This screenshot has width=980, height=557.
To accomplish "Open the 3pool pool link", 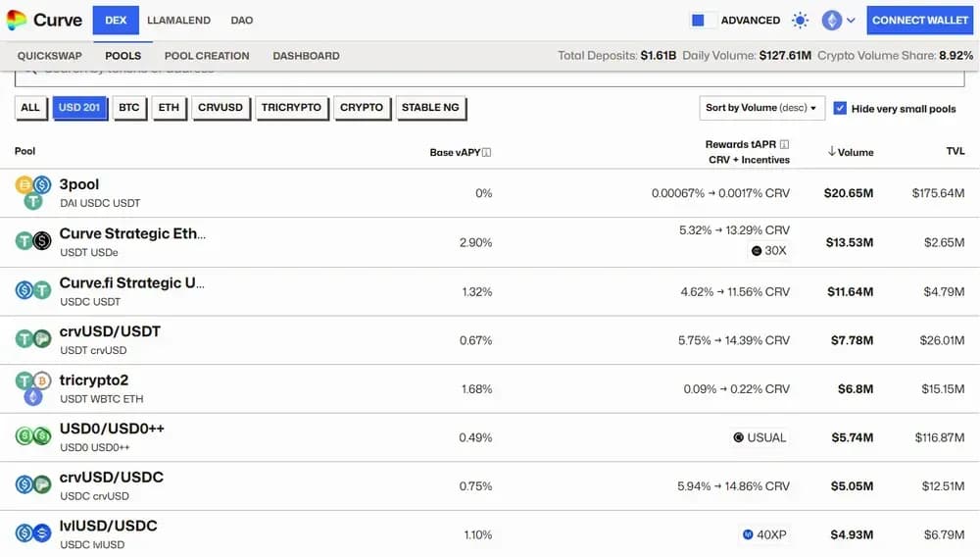I will [79, 184].
